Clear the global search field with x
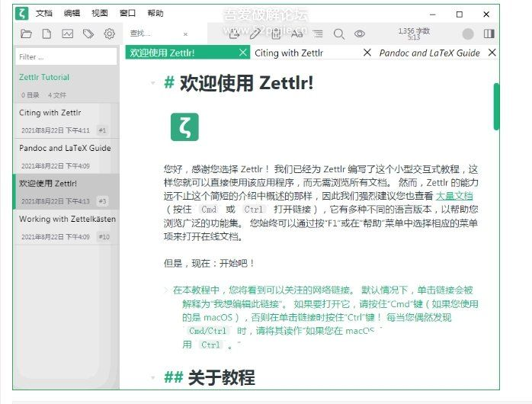Viewport: 532px width, 404px height. (185, 34)
